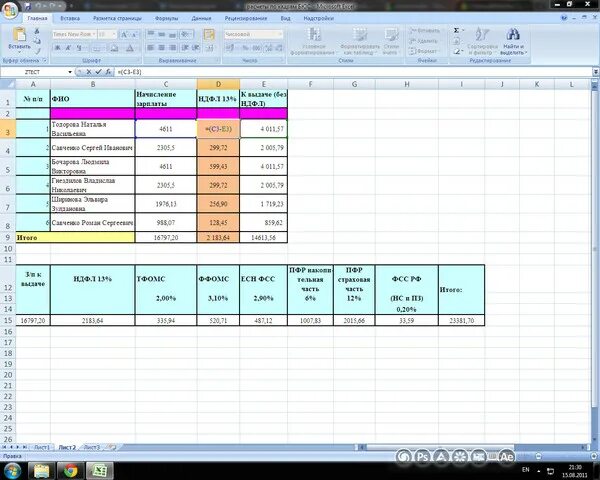The image size is (600, 480).
Task: Click the font color letter A swatch
Action: pos(130,48)
